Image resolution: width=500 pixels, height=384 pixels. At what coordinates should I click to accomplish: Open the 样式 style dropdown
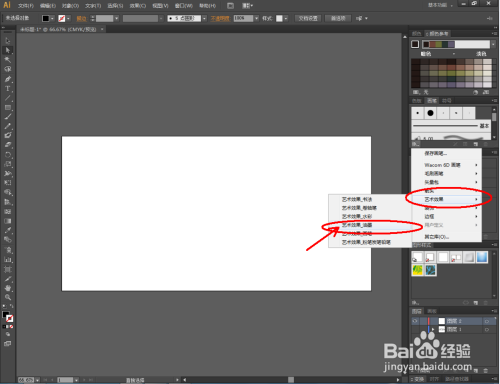point(286,19)
